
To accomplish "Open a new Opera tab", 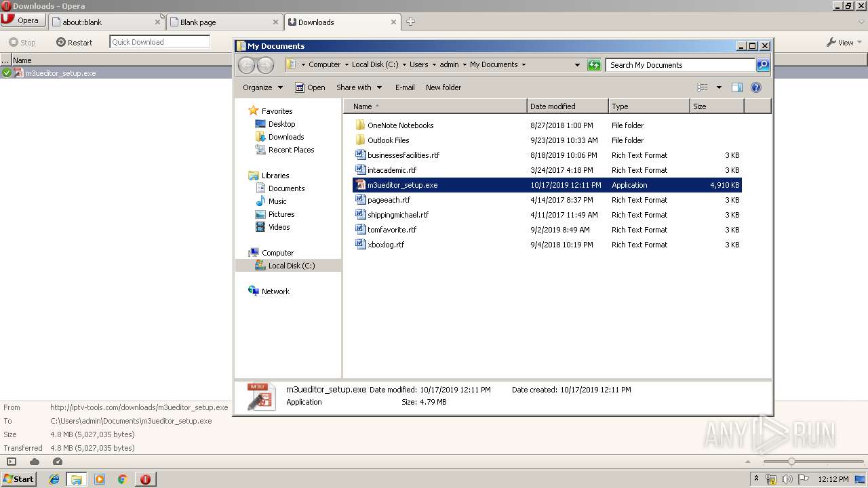I will click(410, 22).
